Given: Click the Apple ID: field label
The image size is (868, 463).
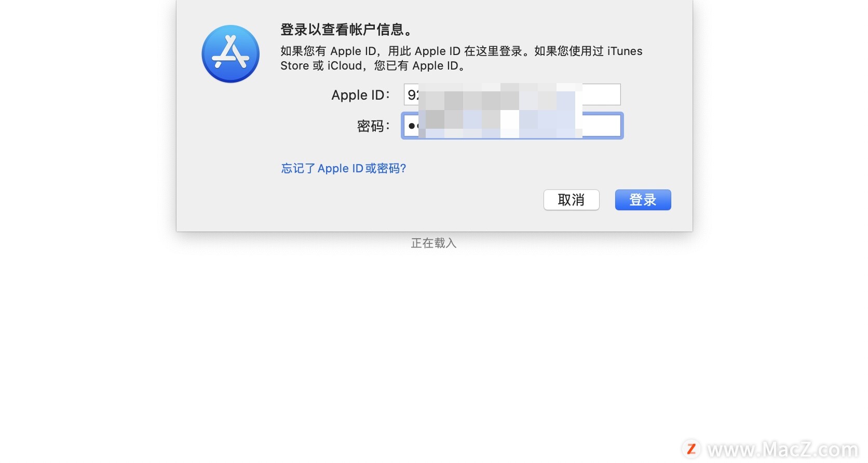Looking at the screenshot, I should 361,95.
